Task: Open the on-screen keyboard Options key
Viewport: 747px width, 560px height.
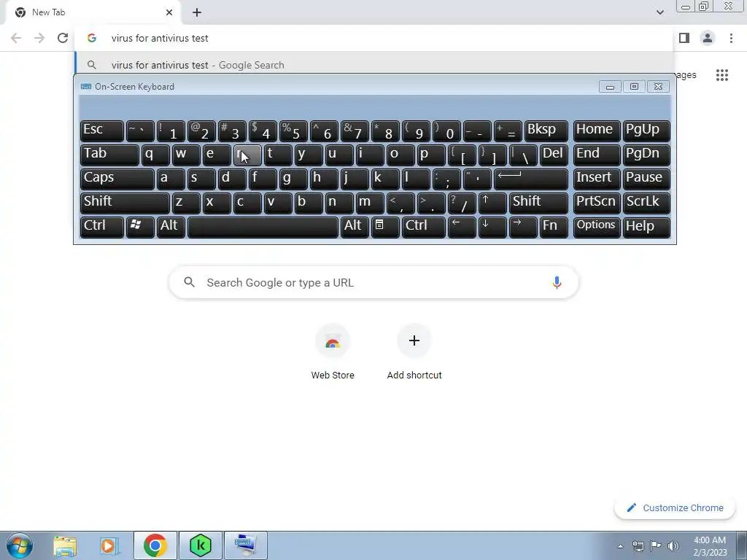Action: click(597, 227)
